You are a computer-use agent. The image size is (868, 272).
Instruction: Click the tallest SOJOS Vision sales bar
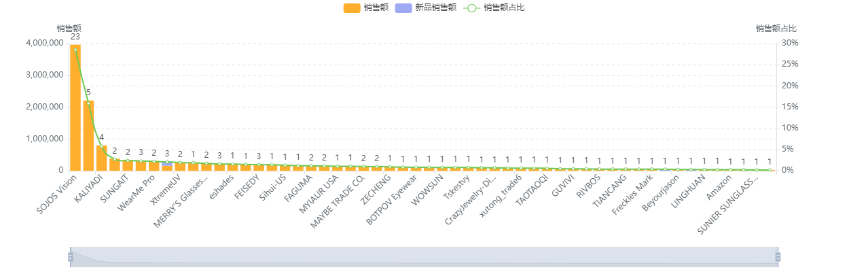tap(75, 107)
